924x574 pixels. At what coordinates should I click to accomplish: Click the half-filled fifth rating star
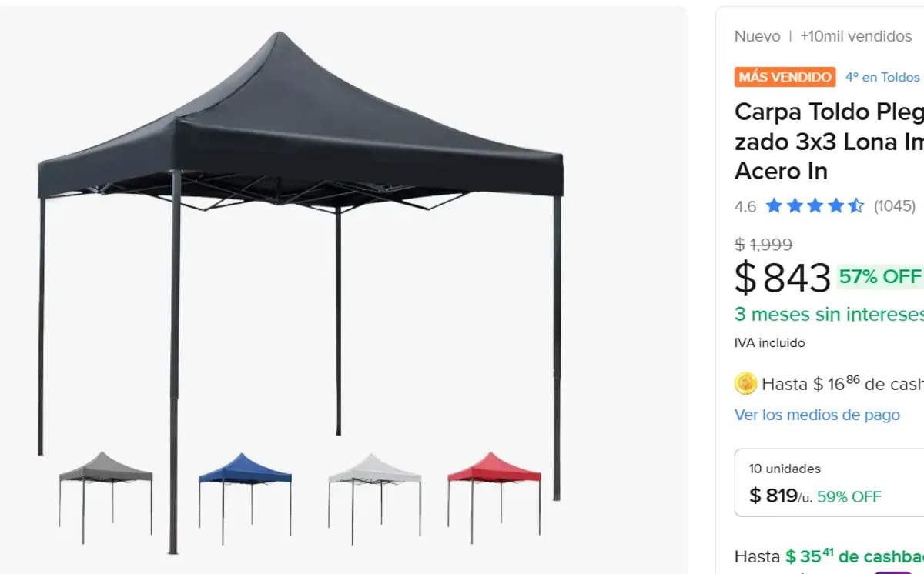[x=856, y=205]
